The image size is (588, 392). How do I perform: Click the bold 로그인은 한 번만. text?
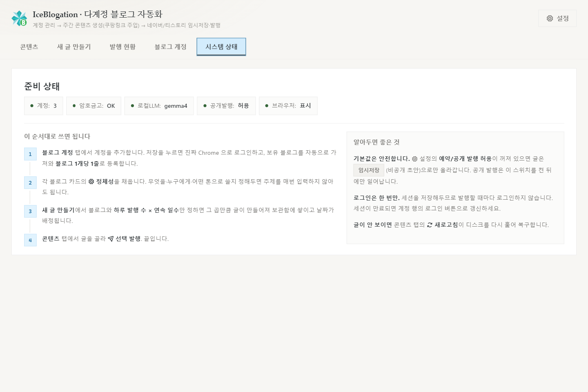376,198
